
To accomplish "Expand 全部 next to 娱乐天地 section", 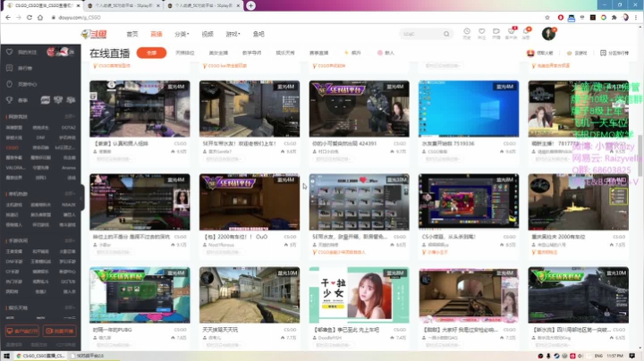I will 70,307.
